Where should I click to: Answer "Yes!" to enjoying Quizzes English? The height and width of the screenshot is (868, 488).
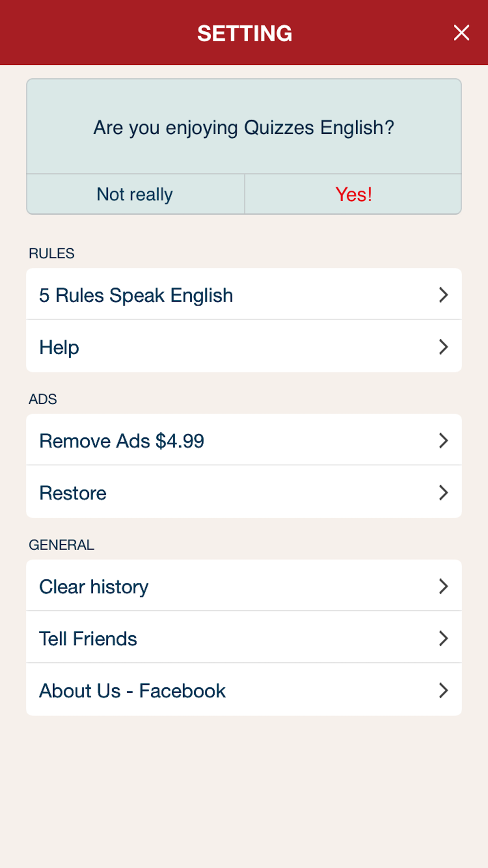tap(353, 194)
